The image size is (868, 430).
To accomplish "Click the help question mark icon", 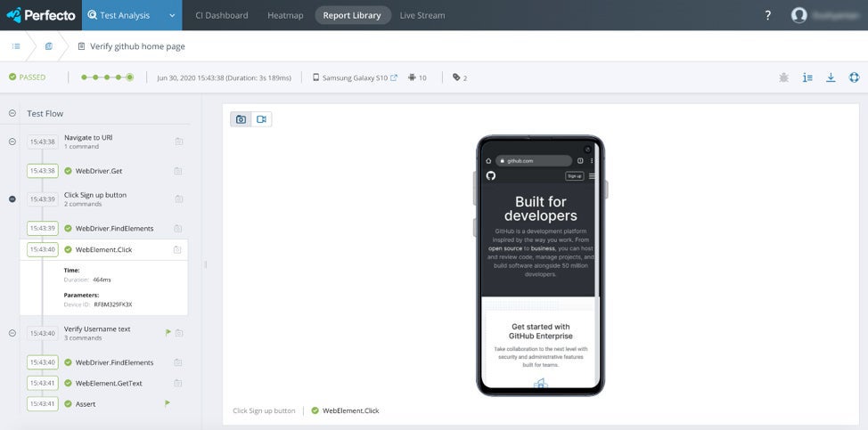I will click(x=768, y=15).
